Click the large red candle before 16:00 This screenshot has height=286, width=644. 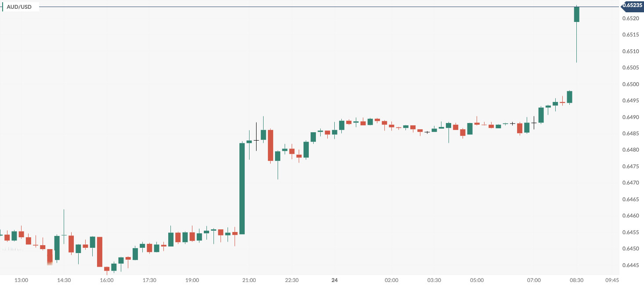coord(100,252)
